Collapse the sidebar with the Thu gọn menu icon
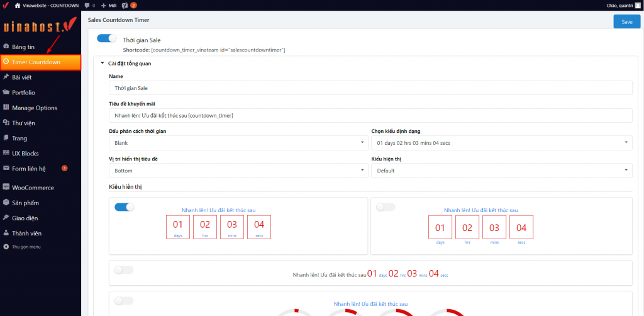Image resolution: width=644 pixels, height=316 pixels. coord(6,247)
